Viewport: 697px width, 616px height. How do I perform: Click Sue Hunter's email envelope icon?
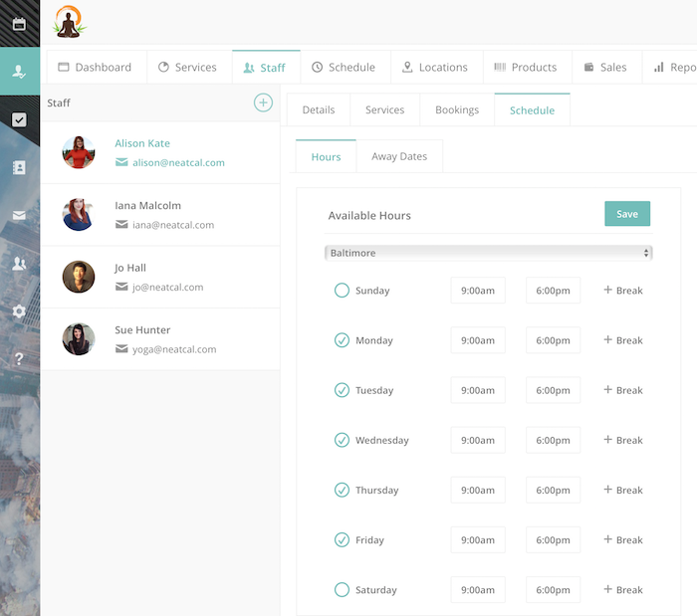pyautogui.click(x=121, y=349)
